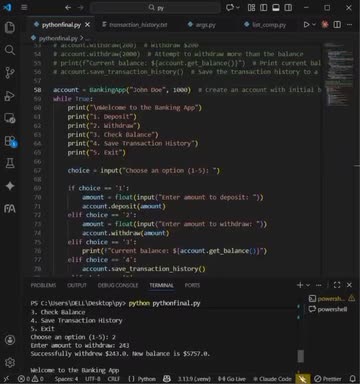Open the Copilot chat icon in title bar
This screenshot has width=360, height=384.
(230, 7)
